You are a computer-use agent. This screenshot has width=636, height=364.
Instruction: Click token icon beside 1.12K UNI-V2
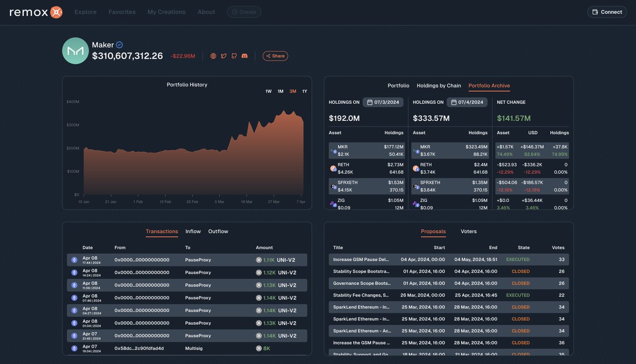click(x=259, y=272)
